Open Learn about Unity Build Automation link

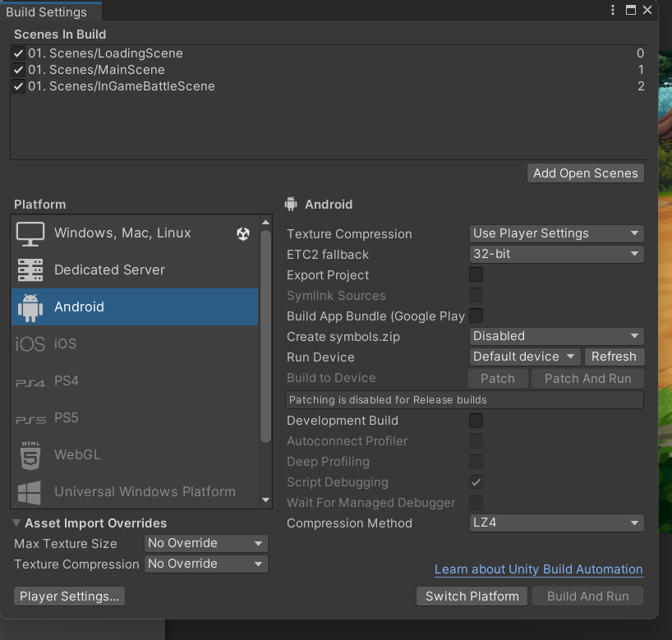(x=539, y=569)
